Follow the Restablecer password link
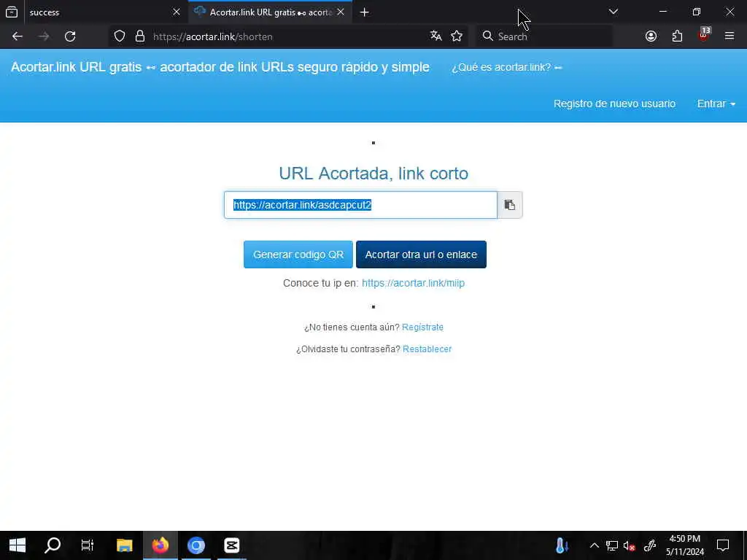The width and height of the screenshot is (747, 560). 427,349
